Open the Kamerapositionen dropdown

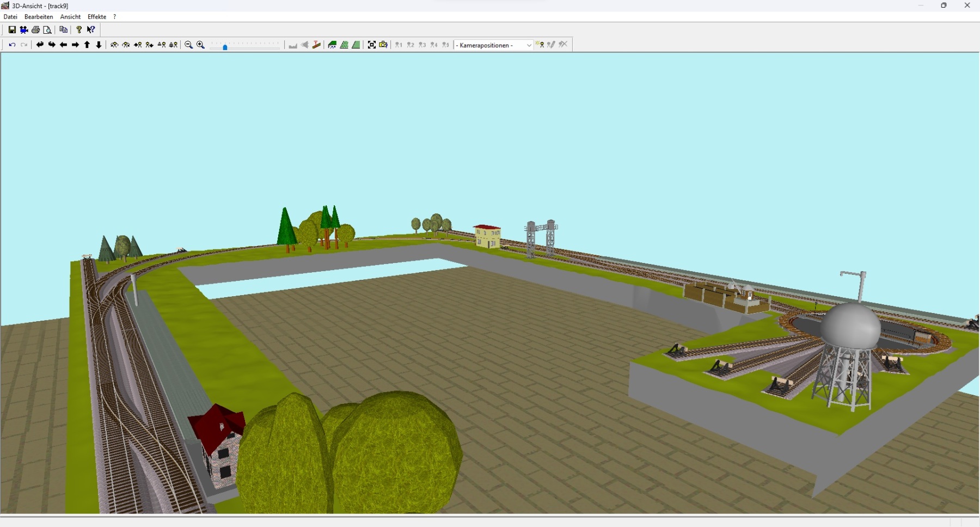coord(493,45)
